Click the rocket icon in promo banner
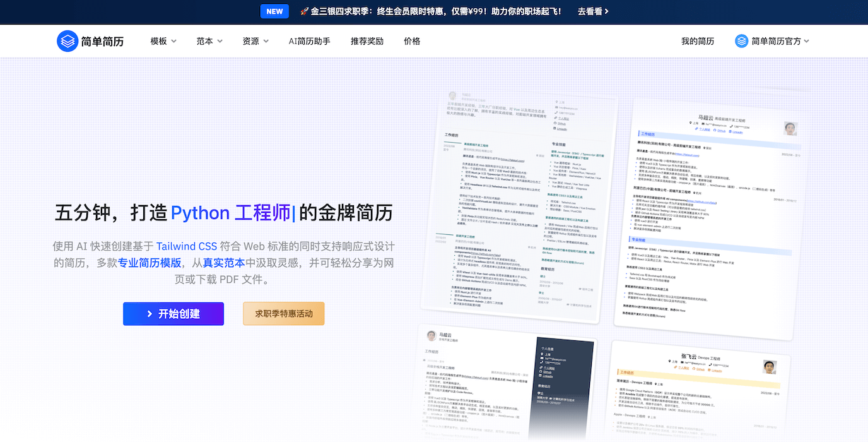This screenshot has height=442, width=868. pyautogui.click(x=304, y=11)
